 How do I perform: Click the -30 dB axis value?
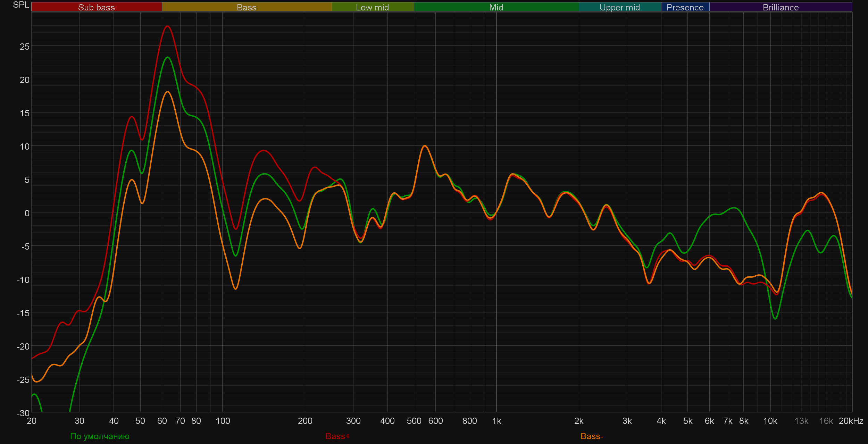click(x=23, y=413)
